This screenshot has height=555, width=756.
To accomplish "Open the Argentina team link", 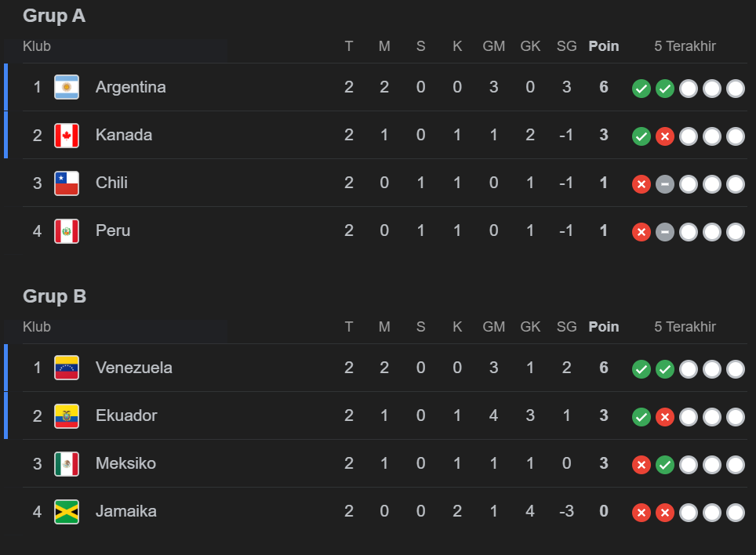I will (x=131, y=87).
